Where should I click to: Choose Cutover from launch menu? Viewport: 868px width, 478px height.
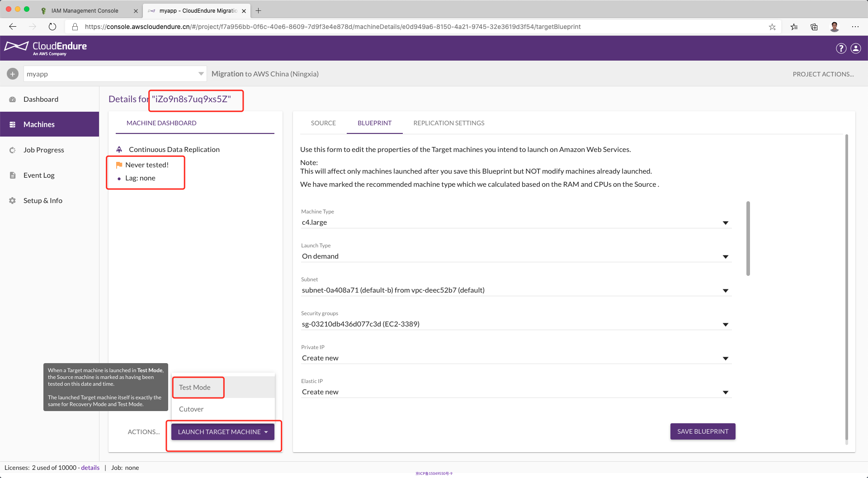tap(191, 409)
